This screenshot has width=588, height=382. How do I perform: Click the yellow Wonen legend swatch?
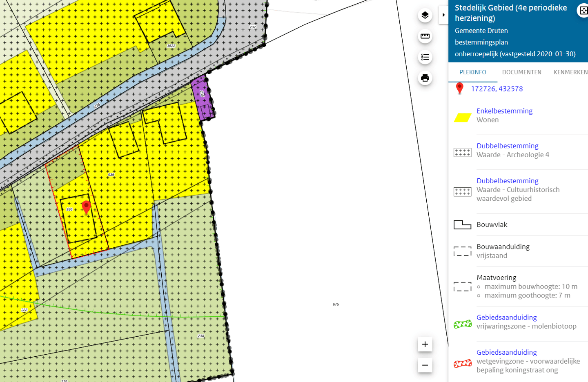pyautogui.click(x=463, y=118)
